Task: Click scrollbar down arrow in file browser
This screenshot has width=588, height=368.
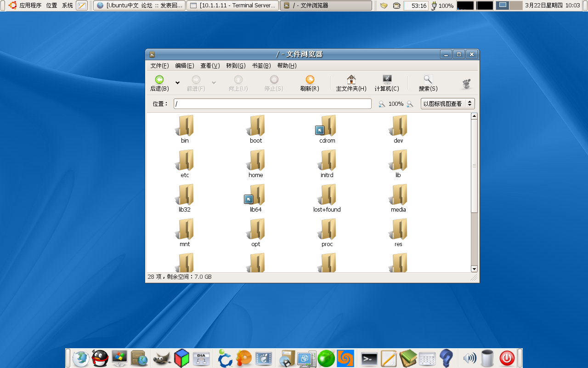Action: [x=474, y=269]
